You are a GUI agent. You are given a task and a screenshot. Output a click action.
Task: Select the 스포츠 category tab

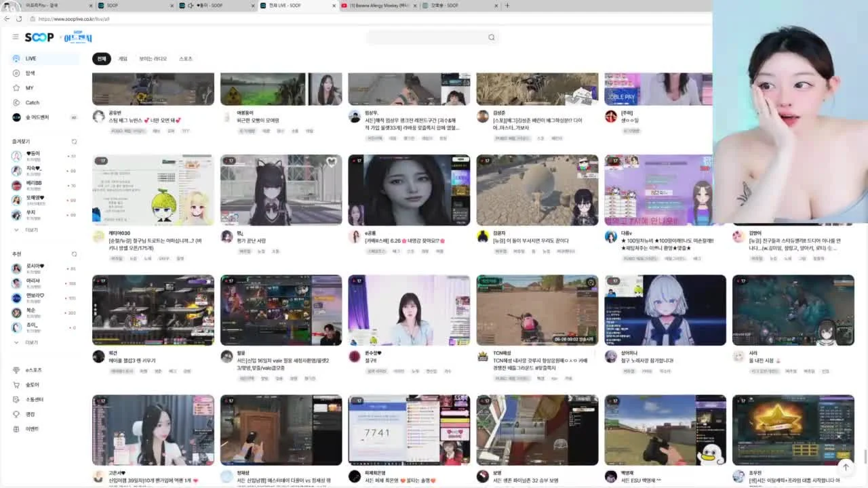(186, 59)
